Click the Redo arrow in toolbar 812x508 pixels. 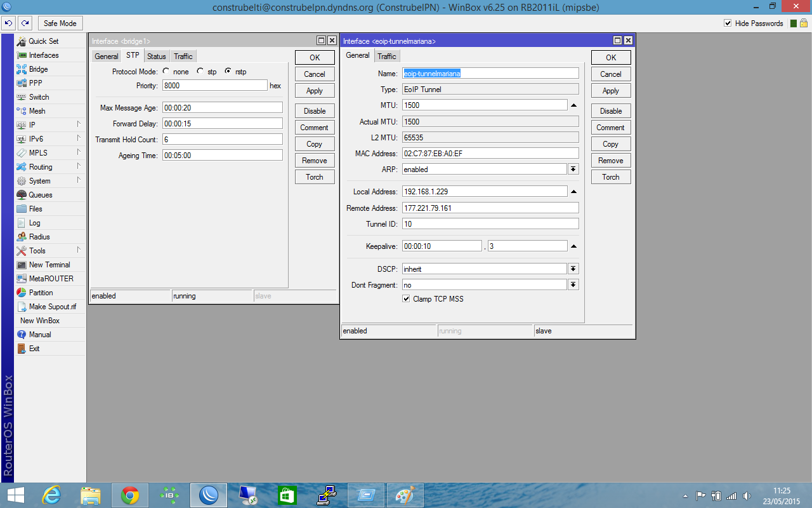tap(25, 23)
